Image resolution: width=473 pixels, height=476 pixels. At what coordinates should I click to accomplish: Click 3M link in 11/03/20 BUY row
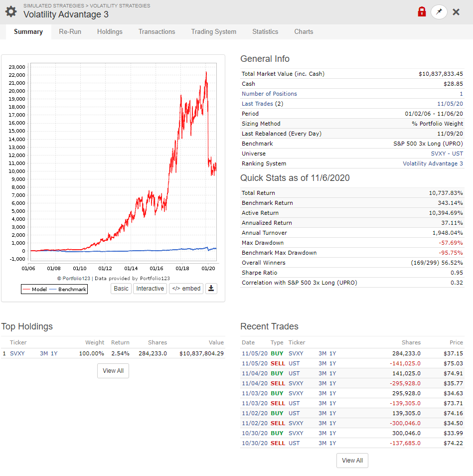(322, 393)
